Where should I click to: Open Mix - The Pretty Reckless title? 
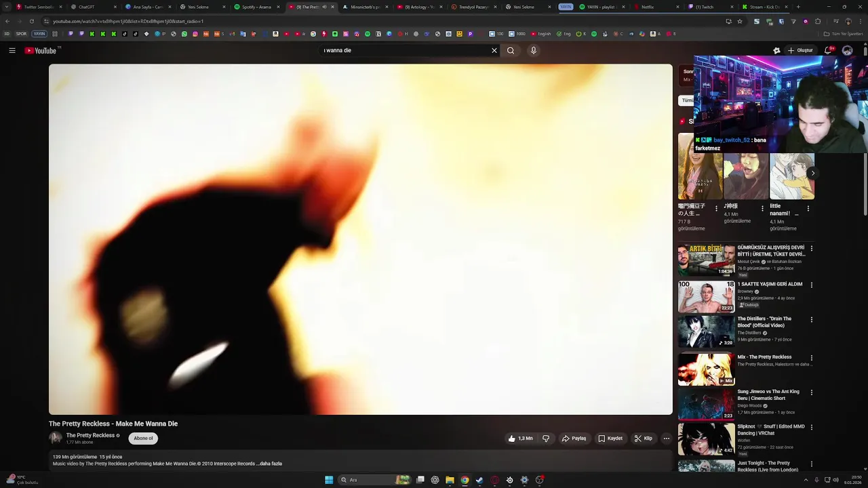tap(764, 357)
